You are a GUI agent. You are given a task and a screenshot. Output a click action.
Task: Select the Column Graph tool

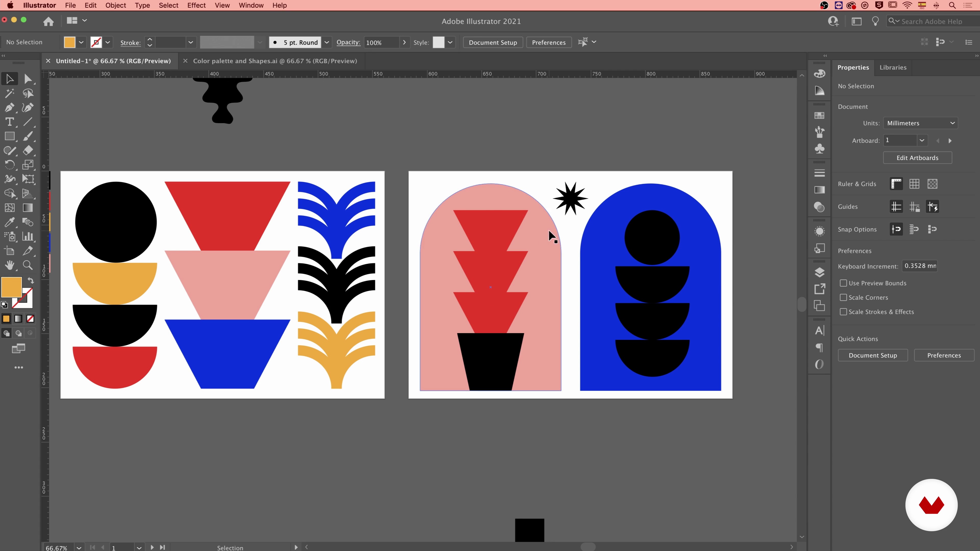click(28, 236)
